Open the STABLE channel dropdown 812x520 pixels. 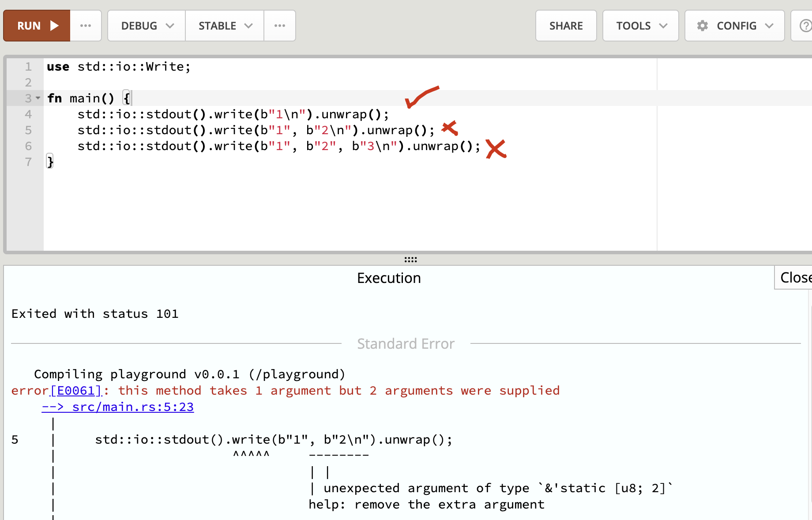pyautogui.click(x=225, y=26)
